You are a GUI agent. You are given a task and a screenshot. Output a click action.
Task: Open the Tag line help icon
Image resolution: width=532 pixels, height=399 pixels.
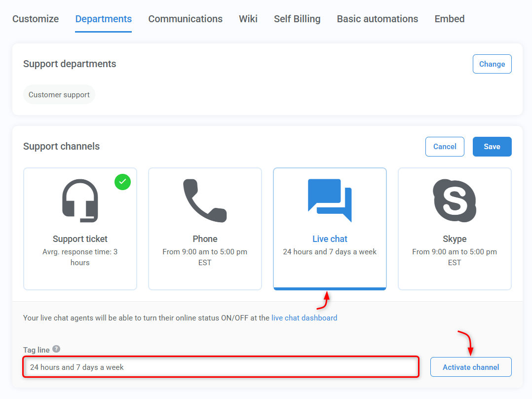pyautogui.click(x=56, y=349)
